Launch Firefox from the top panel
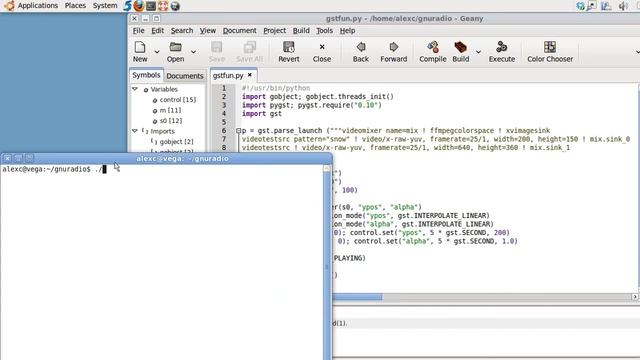 tap(139, 6)
